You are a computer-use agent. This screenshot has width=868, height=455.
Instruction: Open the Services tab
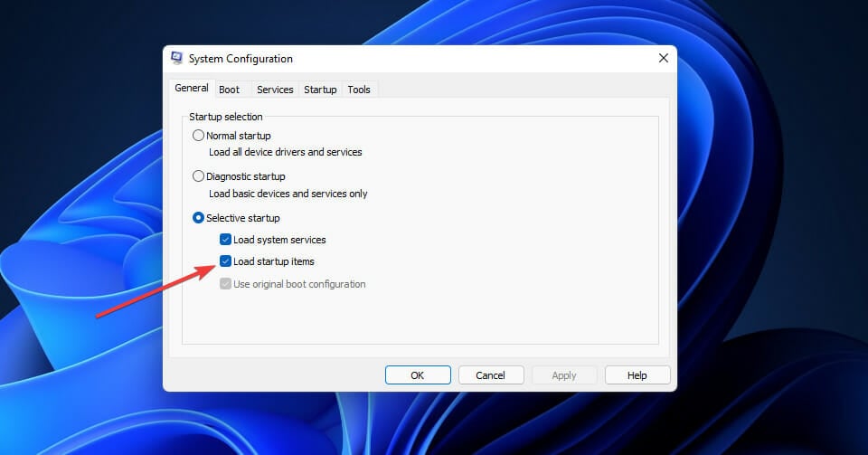(275, 90)
